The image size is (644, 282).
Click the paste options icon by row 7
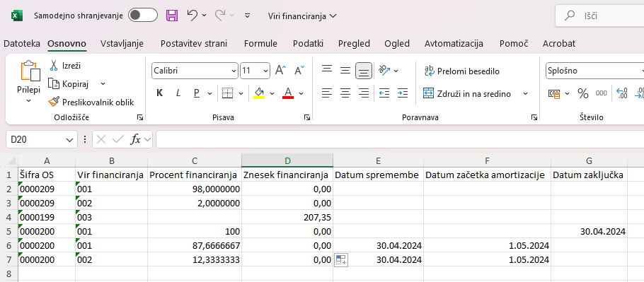[x=341, y=260]
